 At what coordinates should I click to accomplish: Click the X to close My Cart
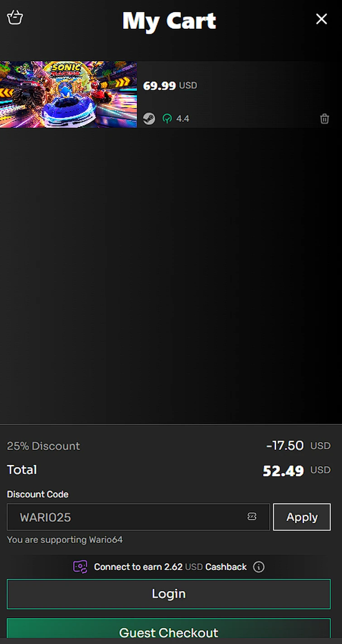[x=322, y=19]
